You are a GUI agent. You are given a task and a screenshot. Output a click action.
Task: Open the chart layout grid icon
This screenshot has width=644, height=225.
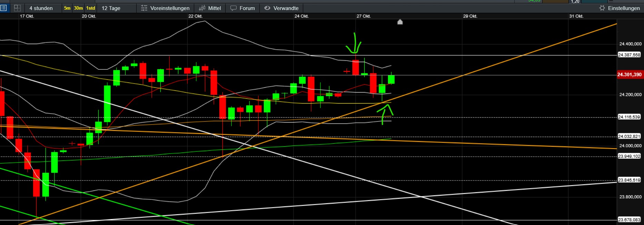pyautogui.click(x=17, y=8)
